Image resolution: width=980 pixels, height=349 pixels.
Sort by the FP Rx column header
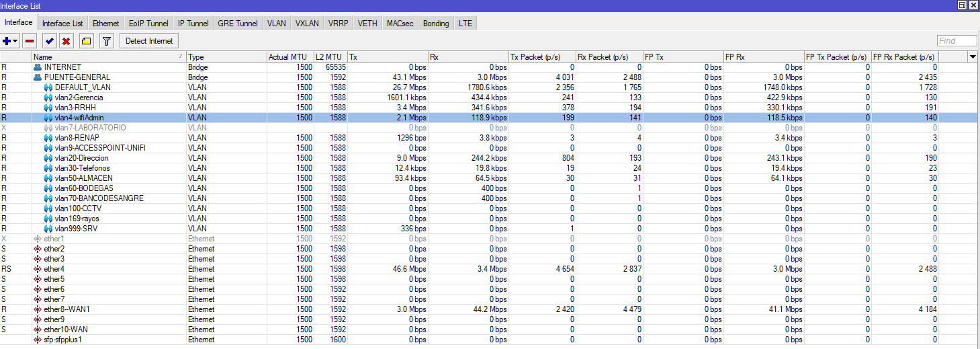764,57
